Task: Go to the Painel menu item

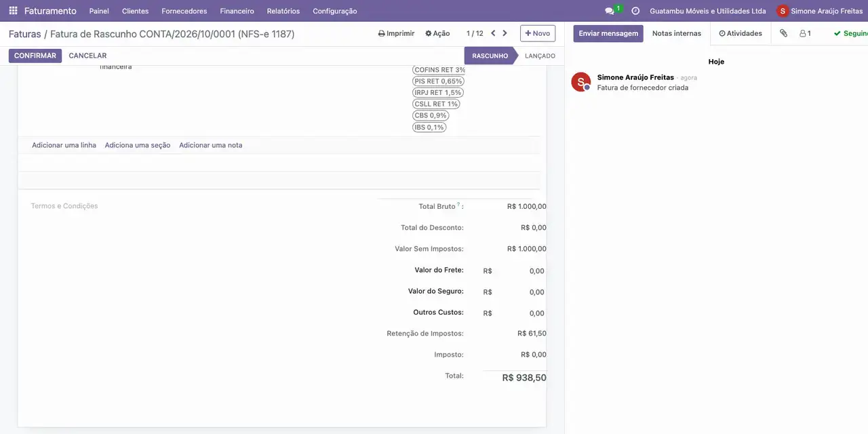Action: [x=99, y=11]
